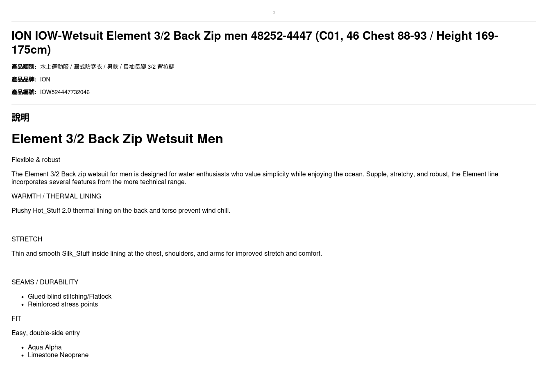The height and width of the screenshot is (392, 544).
Task: Click the WARMTH / THERMAL LINING label
Action: pos(56,196)
